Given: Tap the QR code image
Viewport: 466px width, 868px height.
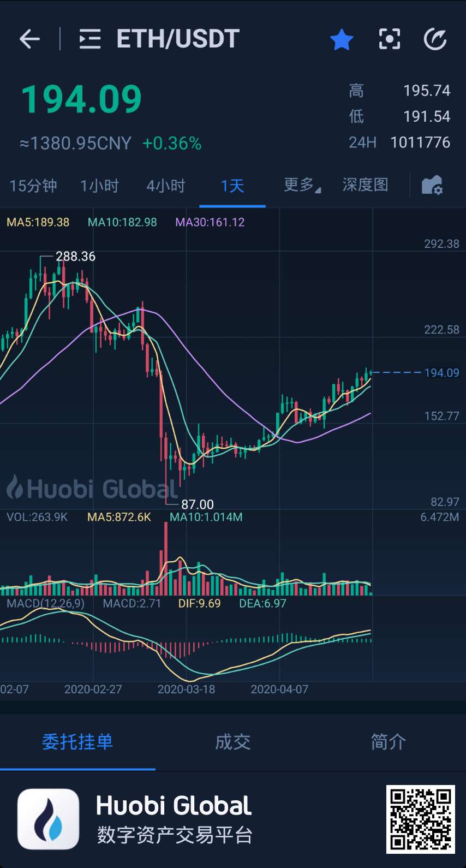Looking at the screenshot, I should pyautogui.click(x=420, y=819).
